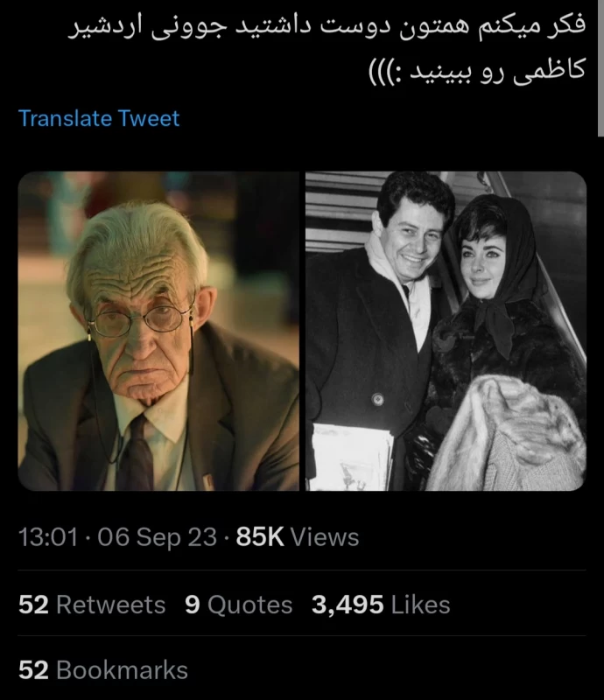Screen dimensions: 604x700
Task: Click the Translate Tweet link
Action: click(99, 119)
